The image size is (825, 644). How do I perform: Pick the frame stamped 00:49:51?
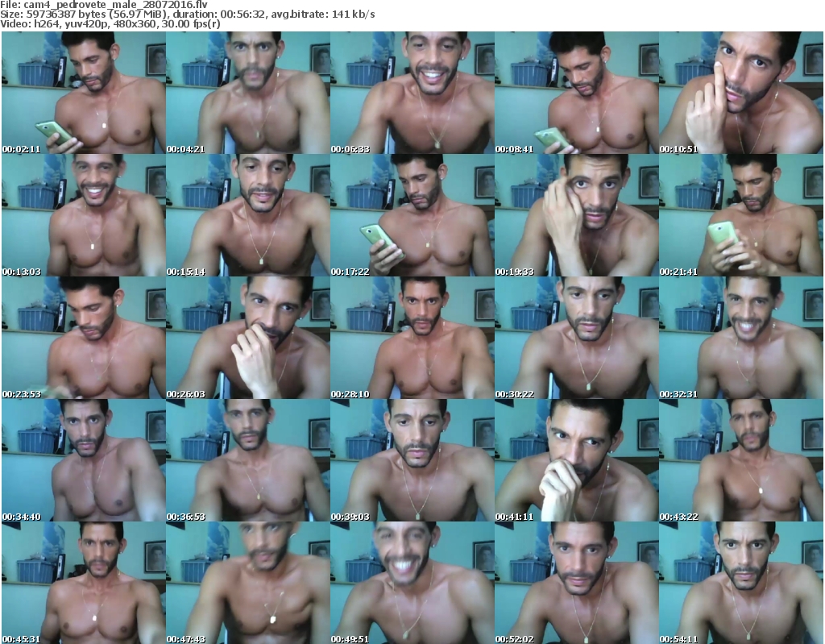412,583
